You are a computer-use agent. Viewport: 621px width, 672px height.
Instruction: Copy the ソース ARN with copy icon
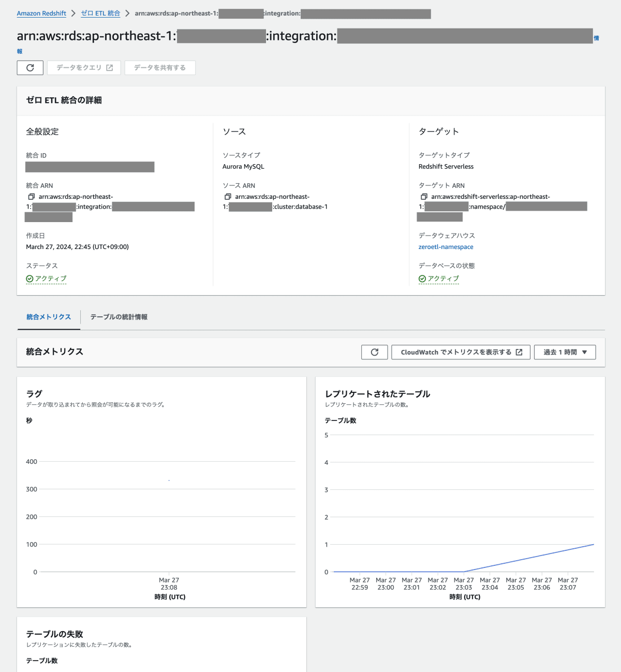[228, 197]
